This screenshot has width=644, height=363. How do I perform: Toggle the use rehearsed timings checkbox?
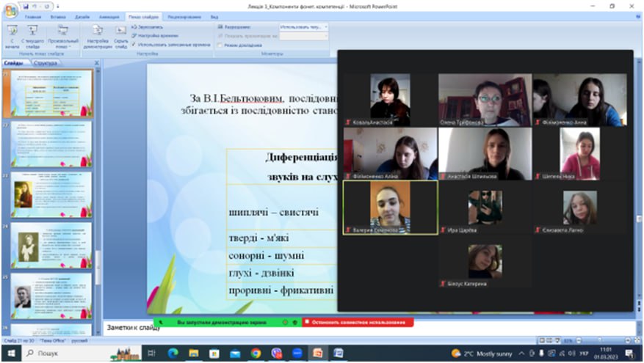[134, 44]
